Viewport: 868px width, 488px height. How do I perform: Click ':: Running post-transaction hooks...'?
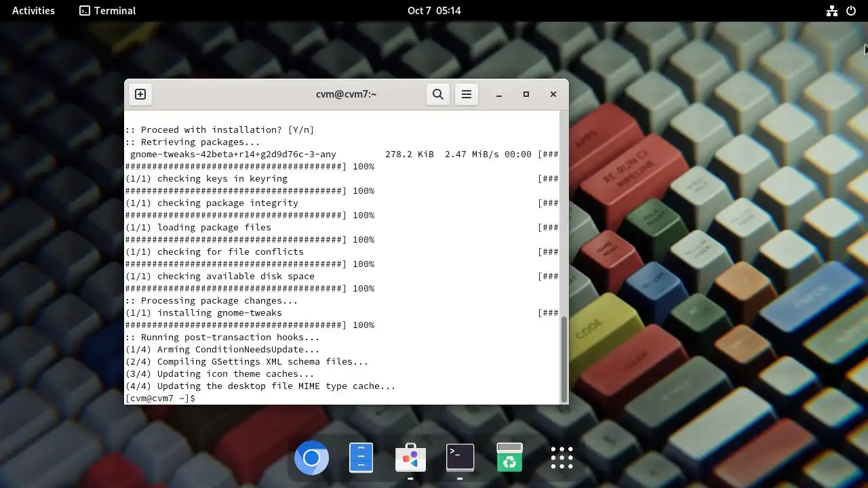[222, 337]
